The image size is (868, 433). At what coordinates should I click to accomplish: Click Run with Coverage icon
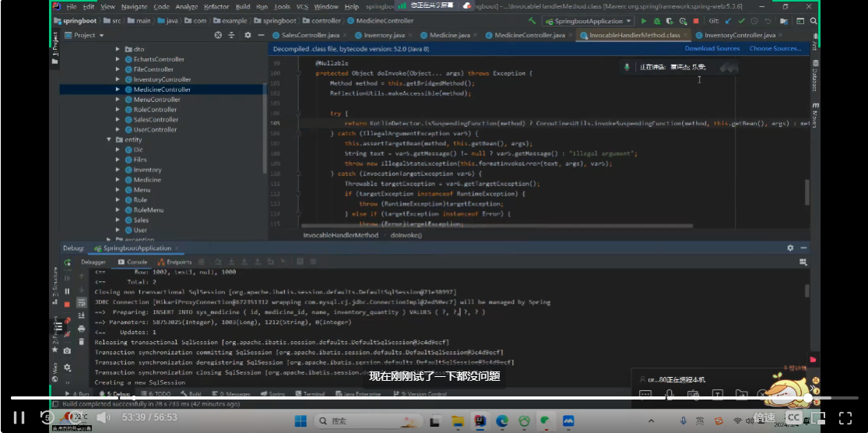(x=669, y=21)
